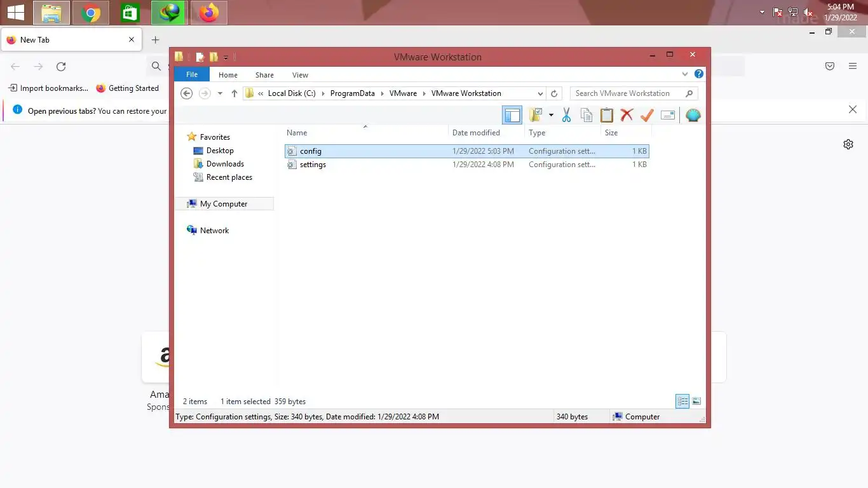Click ProgramData in the address path
868x488 pixels.
coord(353,93)
